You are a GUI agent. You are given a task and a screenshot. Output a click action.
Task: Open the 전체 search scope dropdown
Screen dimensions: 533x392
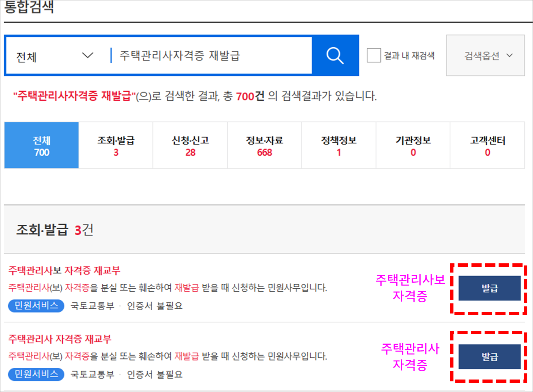(53, 55)
